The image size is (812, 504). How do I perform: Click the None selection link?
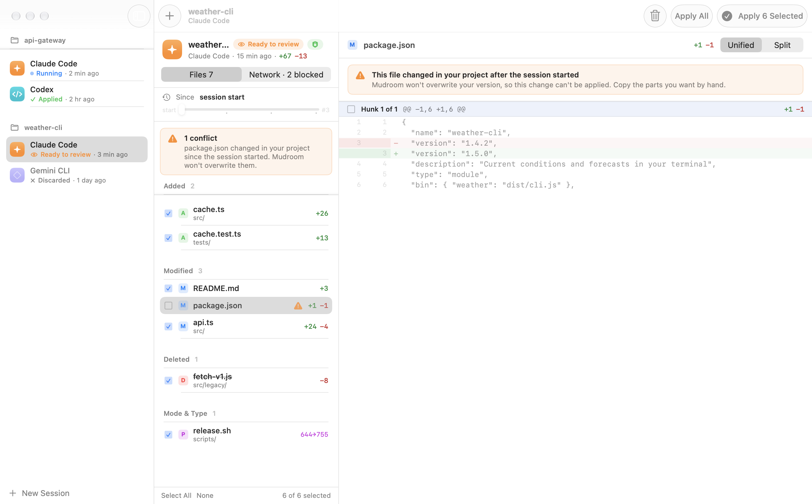click(205, 495)
